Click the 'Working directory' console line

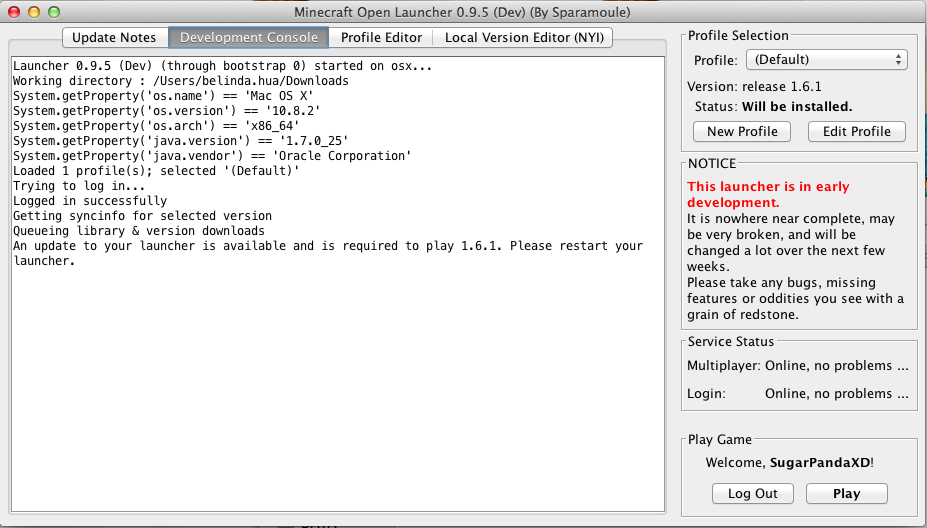[x=181, y=81]
